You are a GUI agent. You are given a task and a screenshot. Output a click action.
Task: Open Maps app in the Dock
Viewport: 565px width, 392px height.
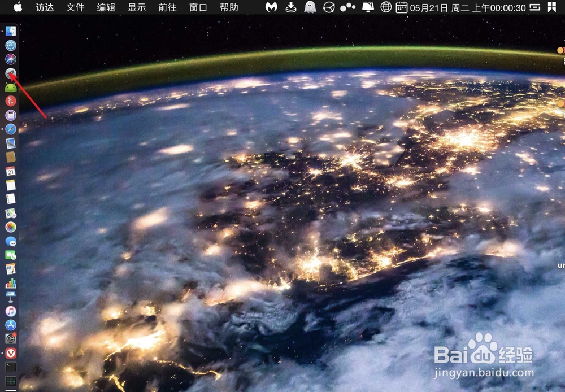(11, 213)
